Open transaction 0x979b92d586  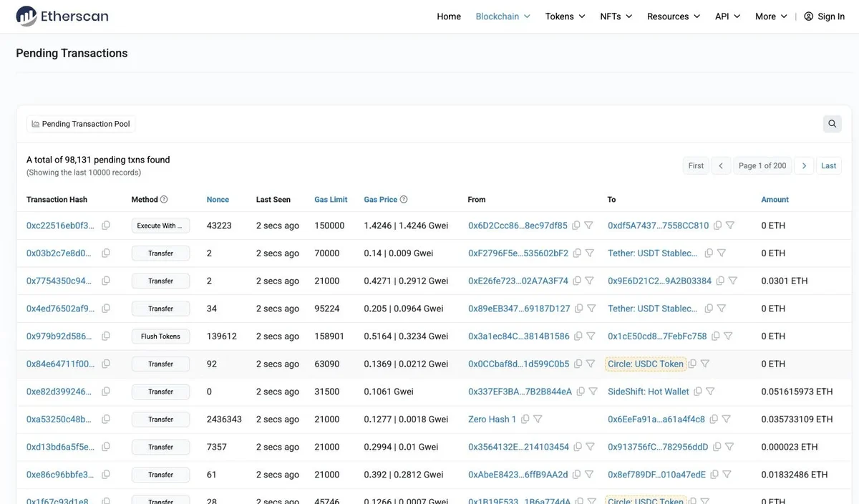pyautogui.click(x=59, y=336)
